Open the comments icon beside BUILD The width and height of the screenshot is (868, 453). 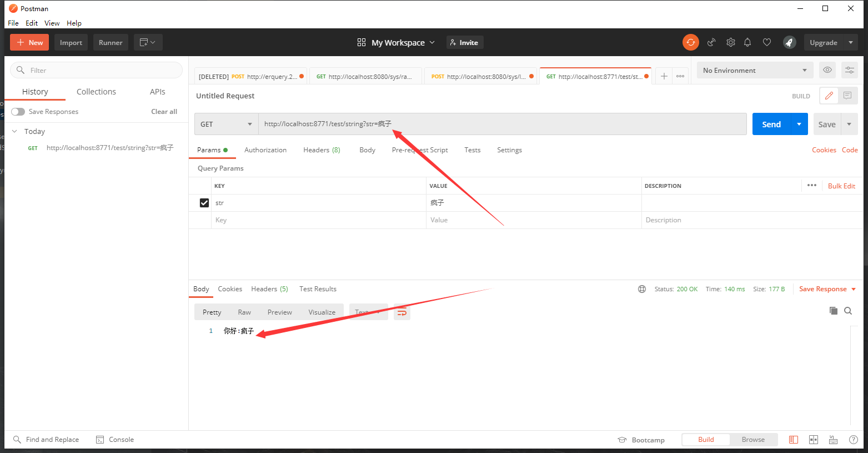coord(847,96)
